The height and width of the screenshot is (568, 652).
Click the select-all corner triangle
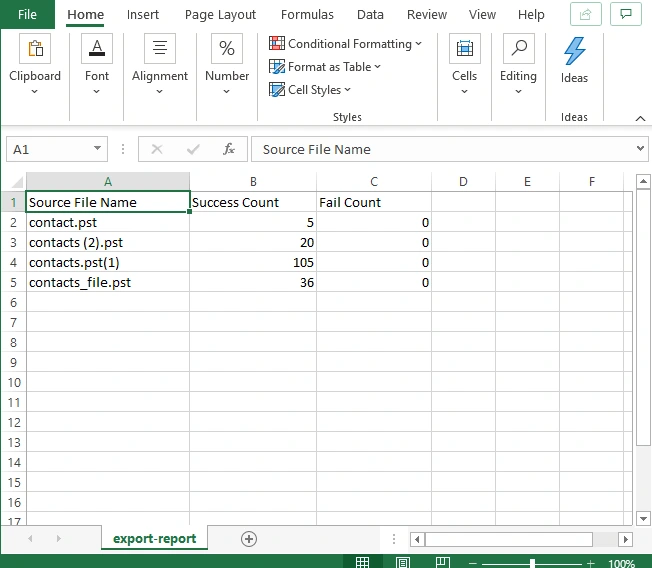pos(15,182)
